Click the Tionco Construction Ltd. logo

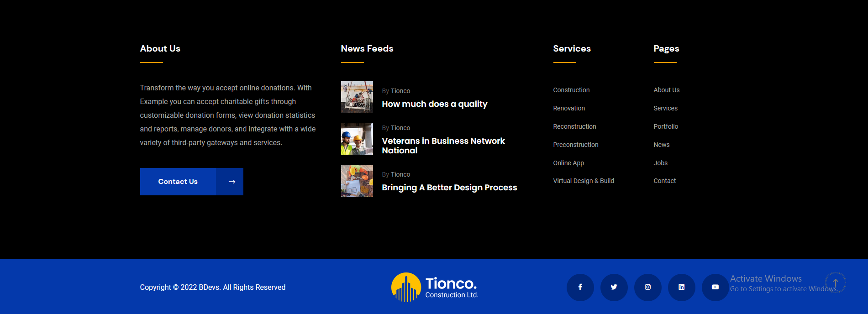435,287
